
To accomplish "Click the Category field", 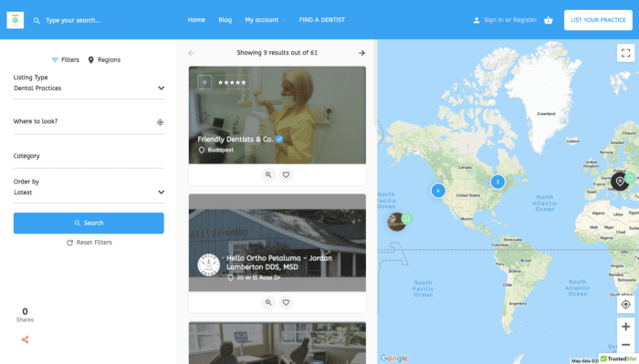I will (89, 156).
